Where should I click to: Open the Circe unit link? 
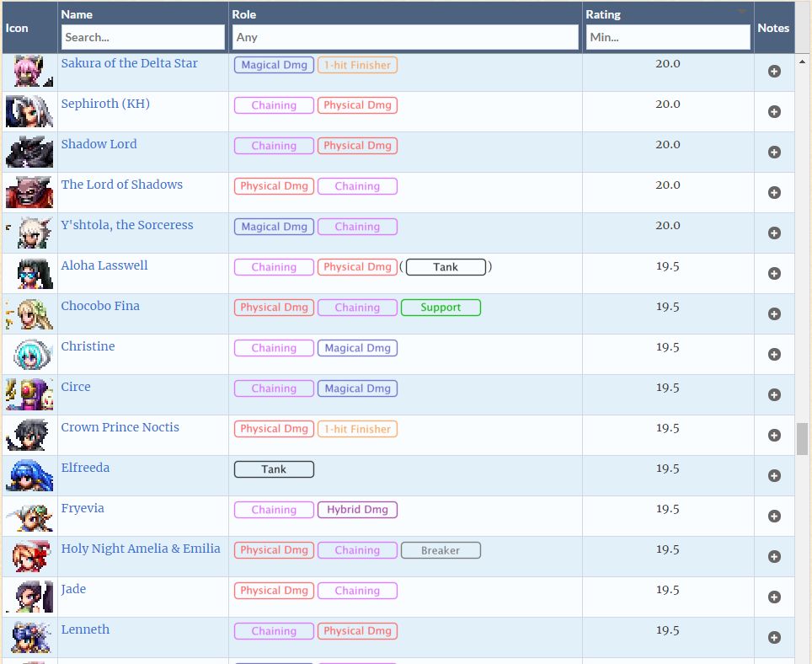(x=76, y=387)
